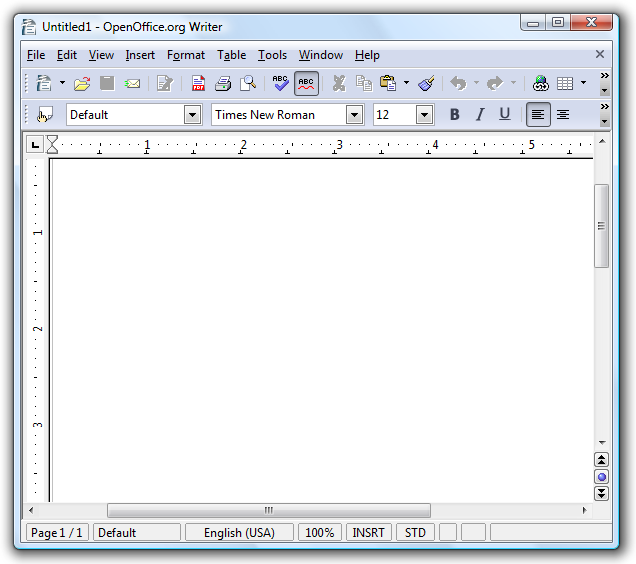Click the 100% zoom field in status bar
The height and width of the screenshot is (564, 636).
click(320, 532)
